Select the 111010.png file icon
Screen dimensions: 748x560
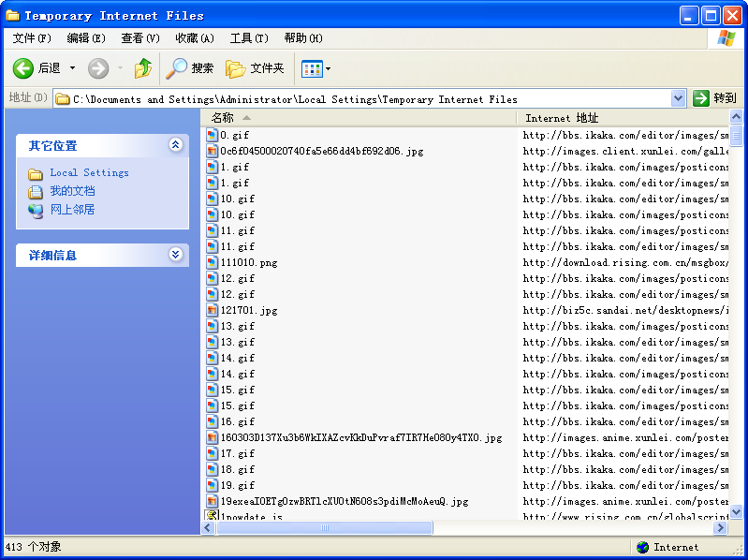212,263
